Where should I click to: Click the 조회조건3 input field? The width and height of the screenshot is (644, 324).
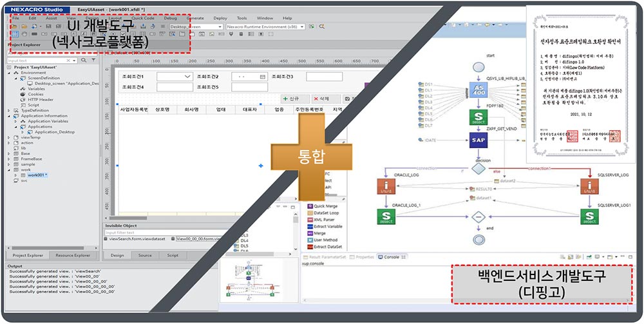pyautogui.click(x=324, y=77)
